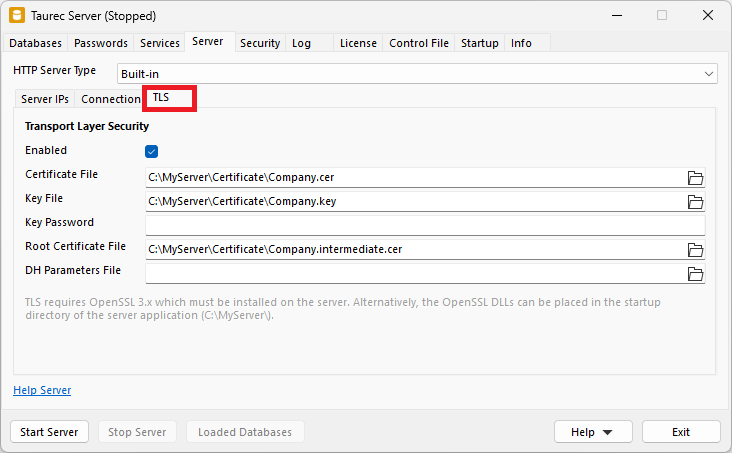Image resolution: width=732 pixels, height=453 pixels.
Task: Select the Server IPs sub-tab
Action: click(x=45, y=99)
